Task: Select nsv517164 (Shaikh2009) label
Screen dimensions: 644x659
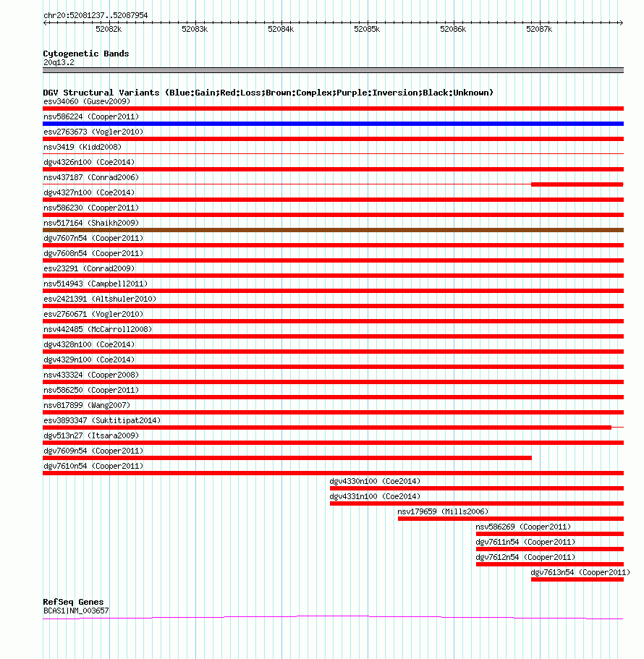Action: point(90,222)
